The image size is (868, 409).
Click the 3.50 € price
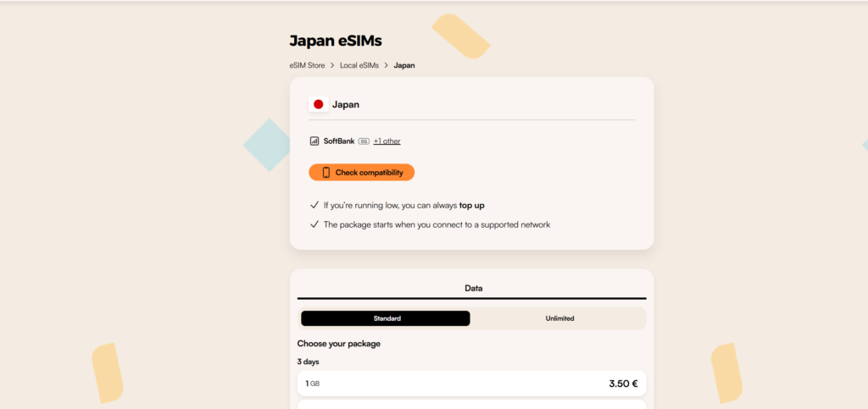pyautogui.click(x=623, y=384)
